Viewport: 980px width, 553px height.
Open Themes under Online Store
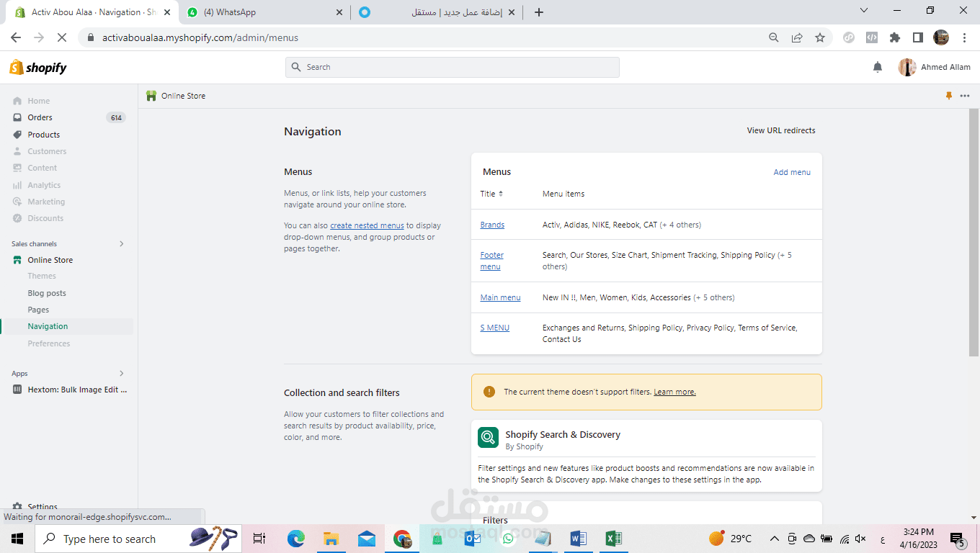coord(42,276)
